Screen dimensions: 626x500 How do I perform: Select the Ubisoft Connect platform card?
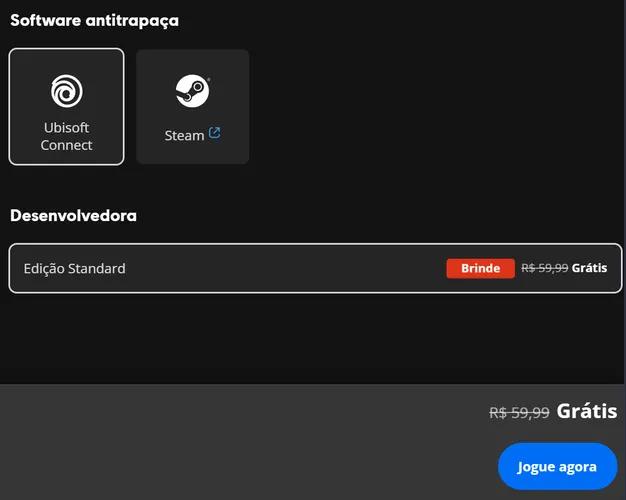tap(66, 107)
